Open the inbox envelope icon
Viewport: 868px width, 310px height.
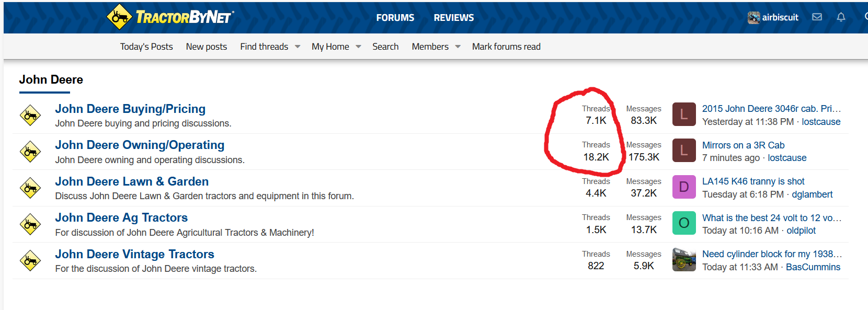pyautogui.click(x=817, y=17)
